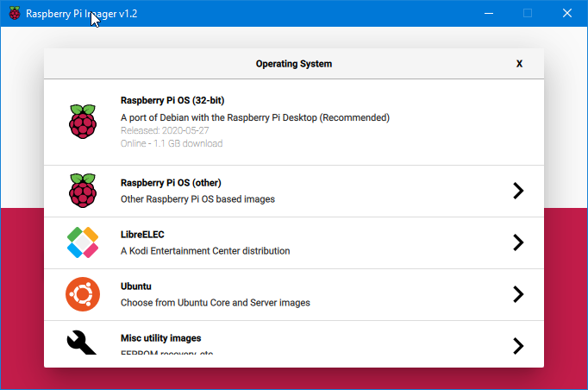The width and height of the screenshot is (588, 390).
Task: Click the Raspberry Pi Imager title bar icon
Action: [15, 13]
